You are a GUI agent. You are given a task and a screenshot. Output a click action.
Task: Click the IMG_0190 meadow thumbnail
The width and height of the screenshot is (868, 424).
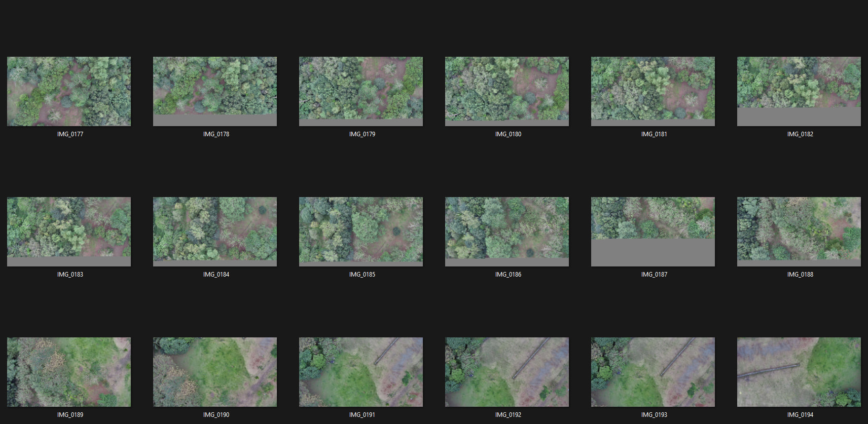tap(215, 372)
